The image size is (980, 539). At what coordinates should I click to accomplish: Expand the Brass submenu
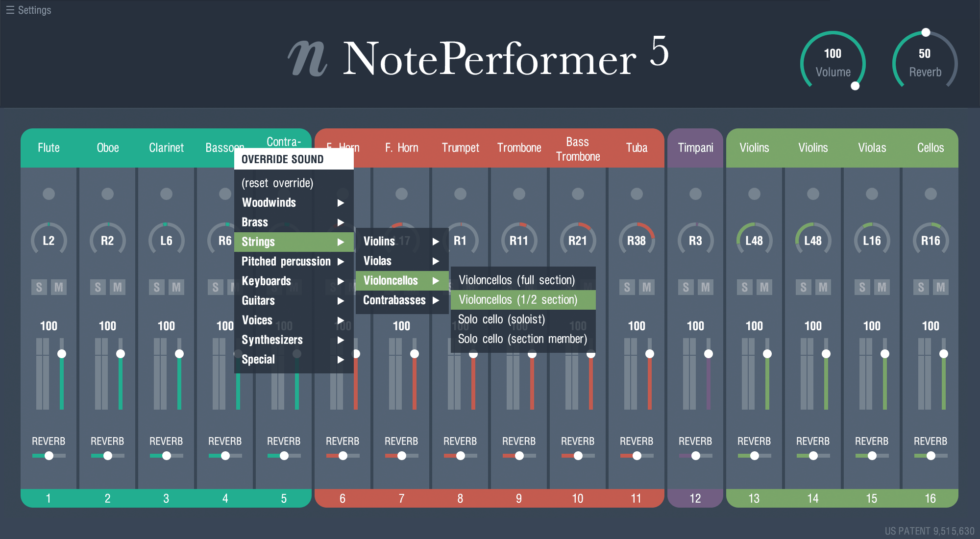point(294,222)
